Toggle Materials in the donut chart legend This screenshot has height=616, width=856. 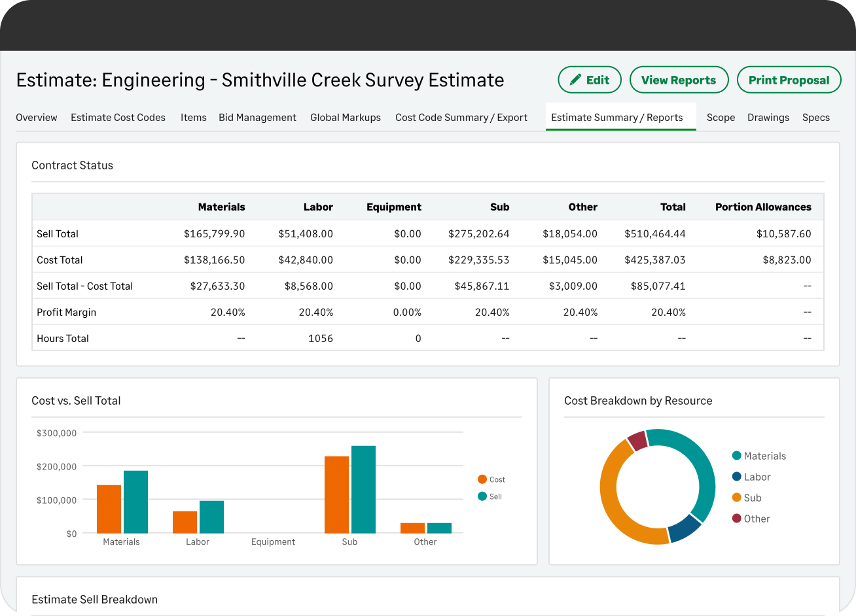click(x=759, y=456)
